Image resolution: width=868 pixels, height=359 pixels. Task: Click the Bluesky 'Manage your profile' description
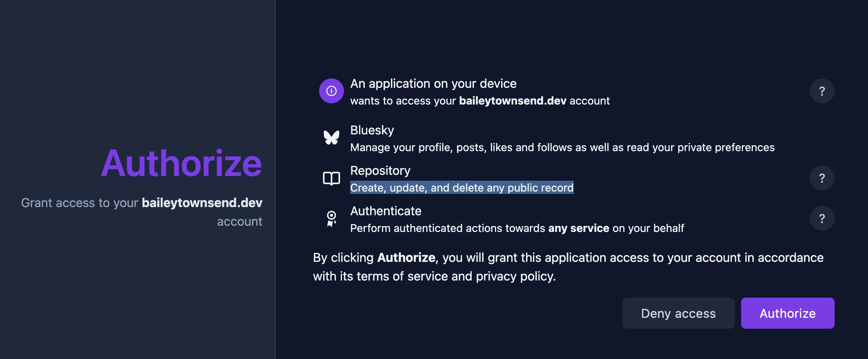(562, 148)
